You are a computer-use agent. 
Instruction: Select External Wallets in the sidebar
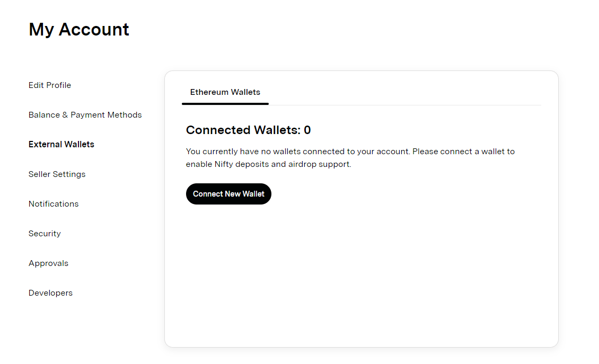click(61, 145)
